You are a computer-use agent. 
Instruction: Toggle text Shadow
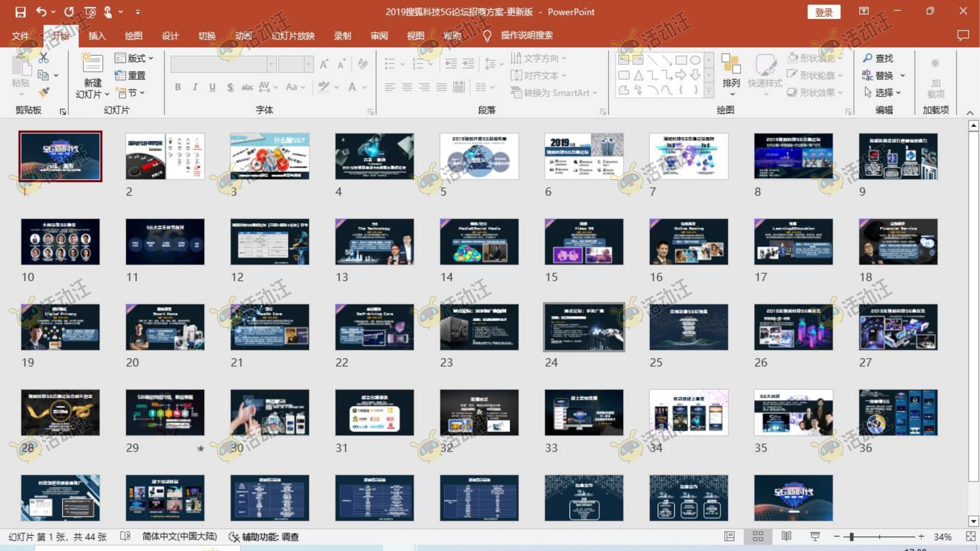[230, 87]
